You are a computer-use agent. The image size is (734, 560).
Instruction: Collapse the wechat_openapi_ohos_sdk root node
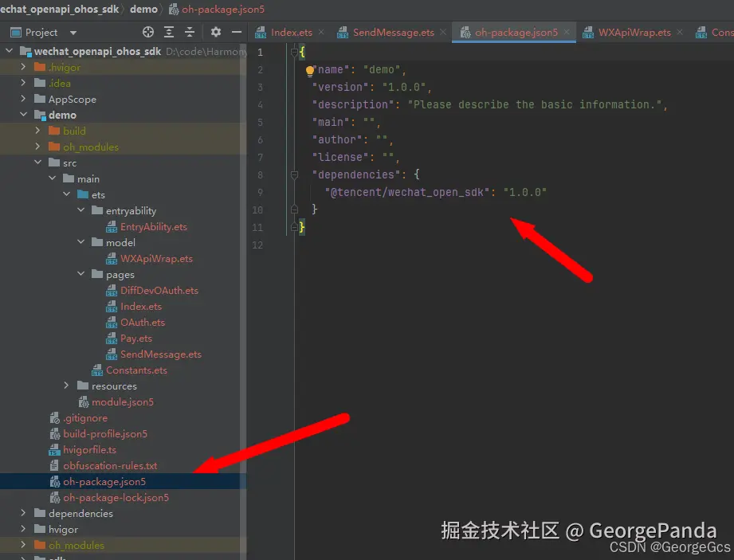click(x=9, y=51)
